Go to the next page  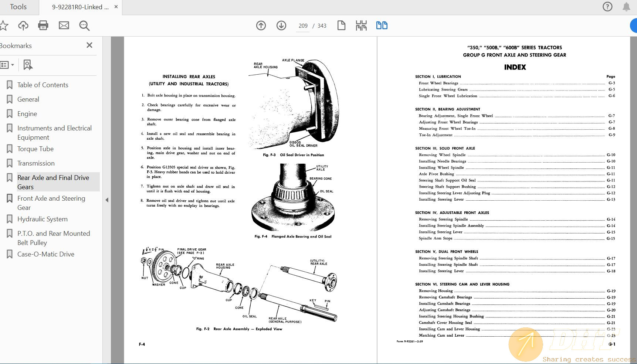pyautogui.click(x=281, y=25)
